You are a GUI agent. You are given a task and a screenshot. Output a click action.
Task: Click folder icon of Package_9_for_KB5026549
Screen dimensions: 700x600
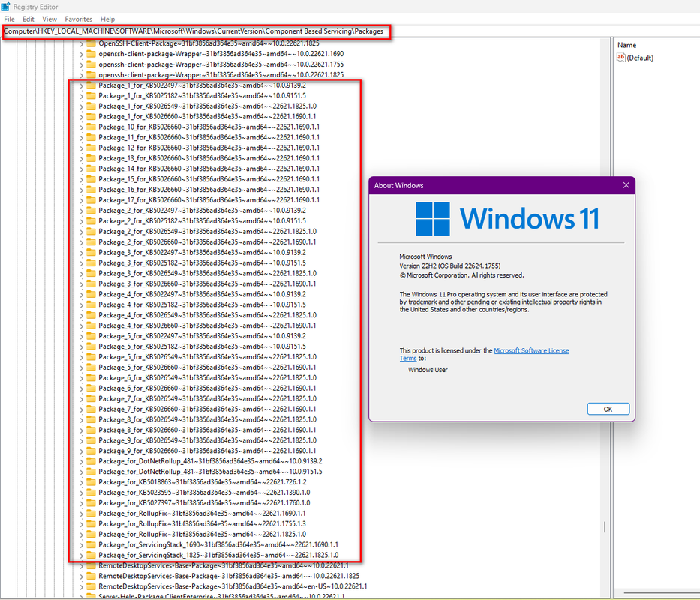91,440
